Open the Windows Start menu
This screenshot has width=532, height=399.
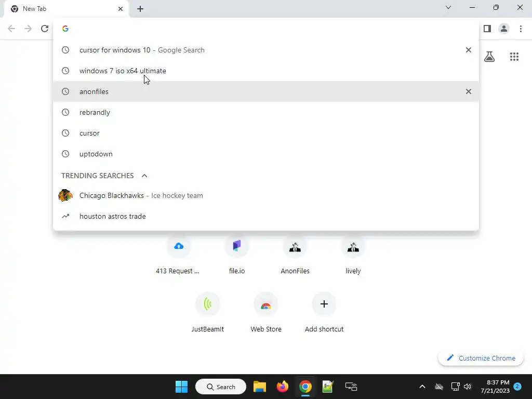181,387
